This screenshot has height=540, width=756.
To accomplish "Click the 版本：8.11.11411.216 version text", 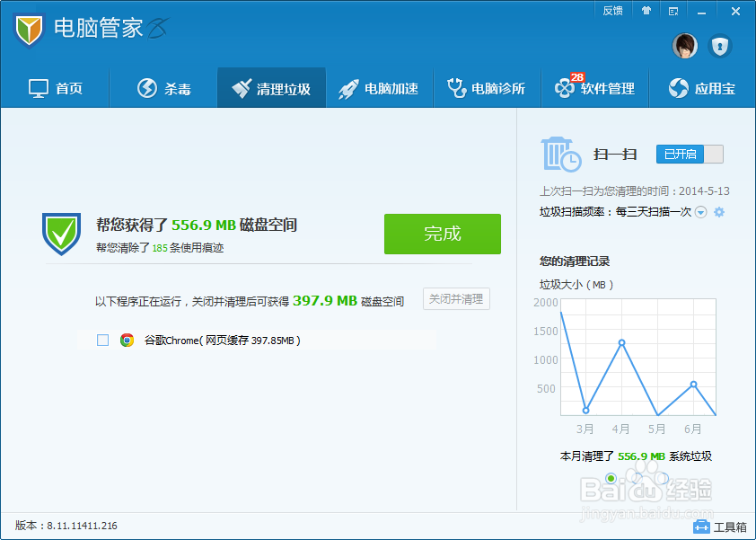I will point(66,526).
